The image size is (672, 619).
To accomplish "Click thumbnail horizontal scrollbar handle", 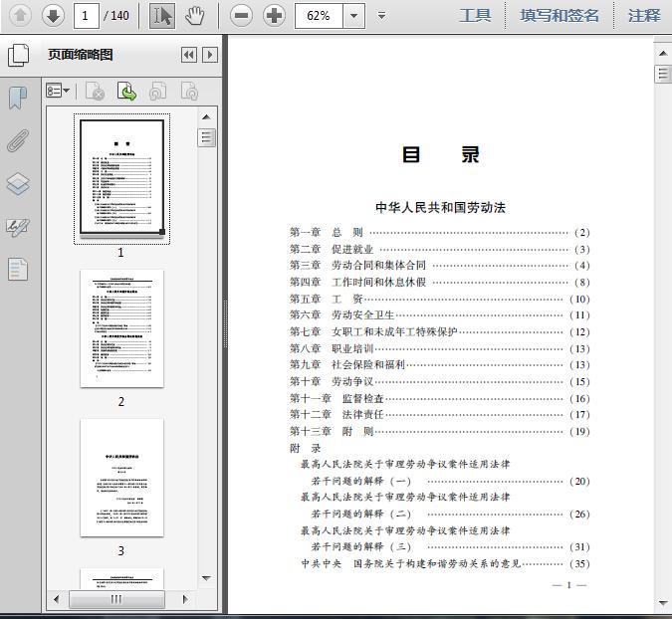I will tap(116, 598).
